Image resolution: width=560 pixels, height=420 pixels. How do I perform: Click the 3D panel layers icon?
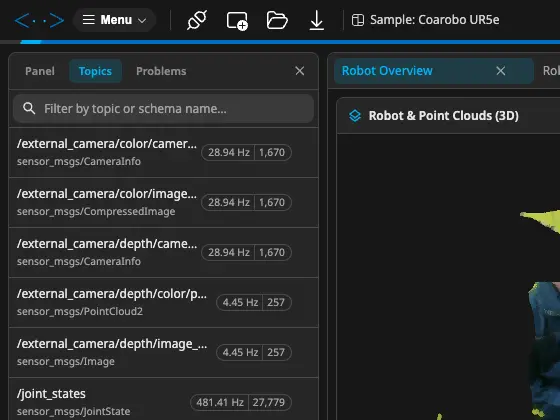tap(355, 116)
